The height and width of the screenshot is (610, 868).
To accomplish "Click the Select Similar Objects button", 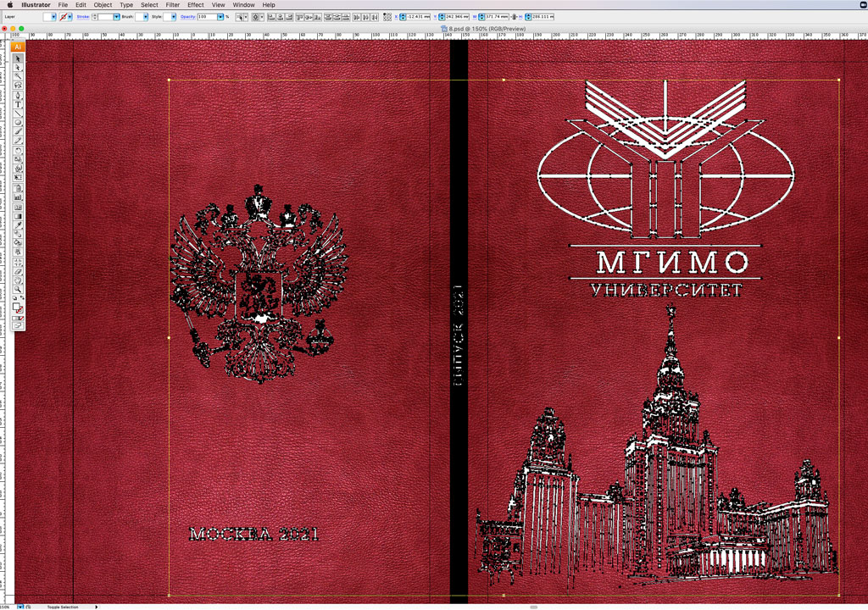I will tap(240, 17).
